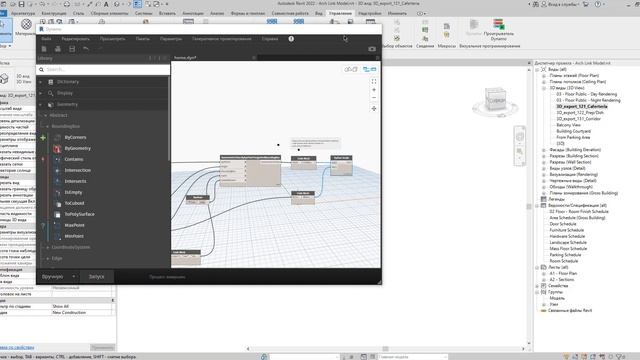The image size is (640, 360).
Task: Open Door Schedule in project browser
Action: (x=563, y=224)
